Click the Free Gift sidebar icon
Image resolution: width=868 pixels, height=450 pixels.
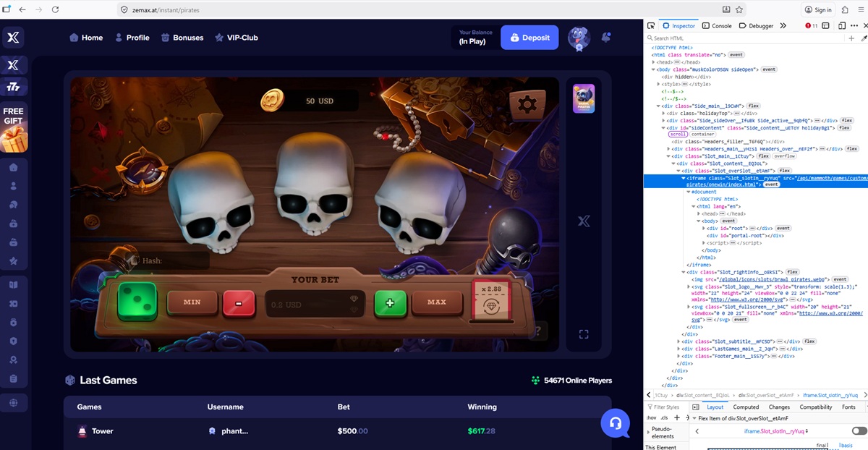point(13,129)
